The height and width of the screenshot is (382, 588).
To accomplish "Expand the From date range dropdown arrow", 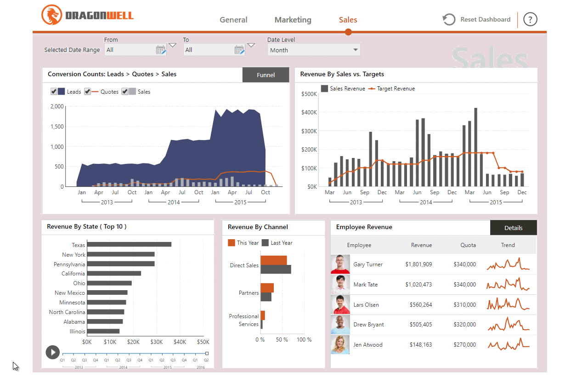I will (172, 45).
